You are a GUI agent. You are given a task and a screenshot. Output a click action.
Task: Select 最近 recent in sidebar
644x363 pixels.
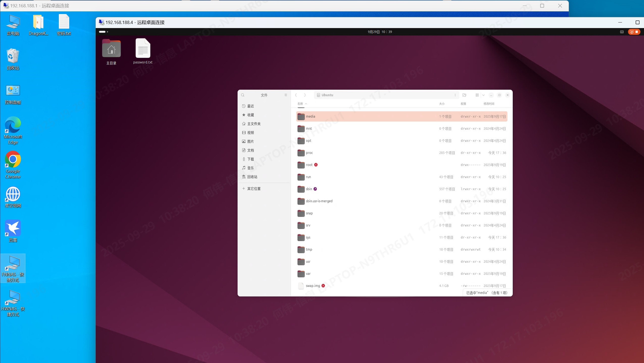[x=250, y=106]
